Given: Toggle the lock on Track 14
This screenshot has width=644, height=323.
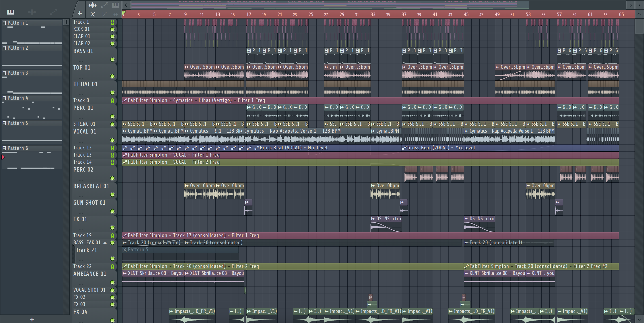Looking at the screenshot, I should point(112,162).
